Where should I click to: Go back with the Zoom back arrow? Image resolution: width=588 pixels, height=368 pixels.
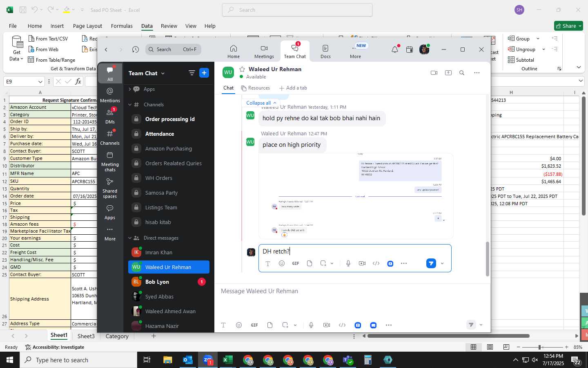[106, 49]
